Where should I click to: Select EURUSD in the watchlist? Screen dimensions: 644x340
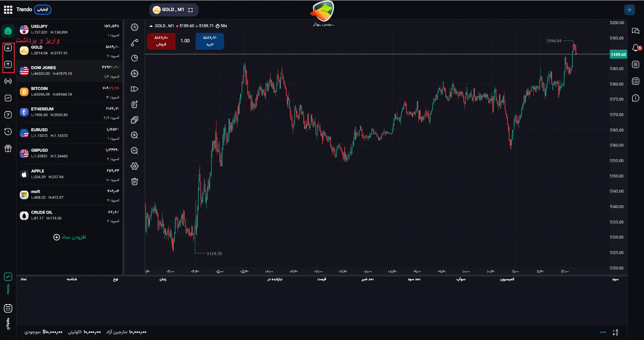(x=69, y=133)
